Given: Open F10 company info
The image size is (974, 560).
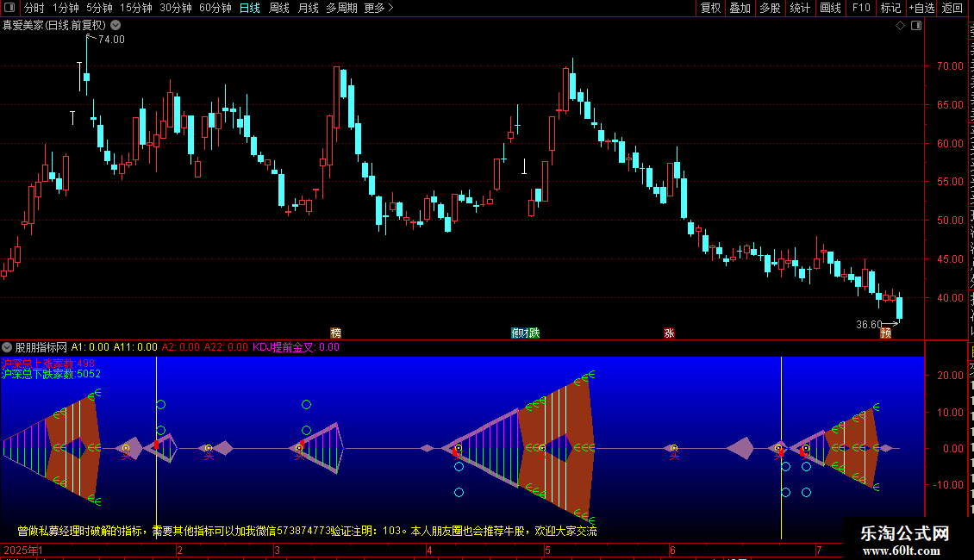Looking at the screenshot, I should pos(861,8).
